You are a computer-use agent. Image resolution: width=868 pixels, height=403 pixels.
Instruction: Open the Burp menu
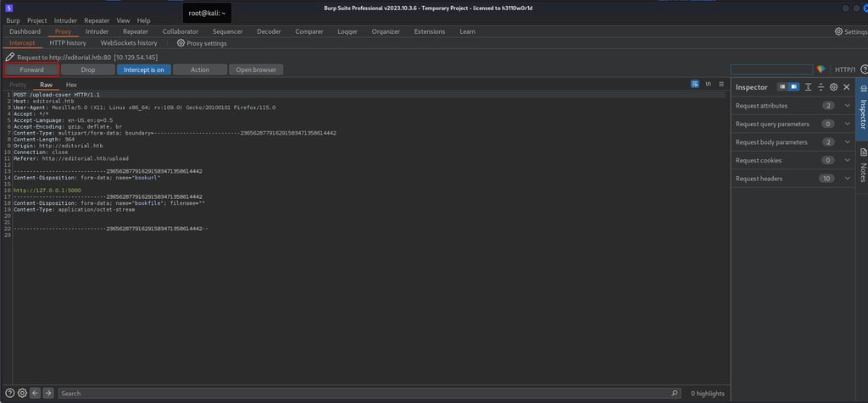pyautogui.click(x=13, y=20)
